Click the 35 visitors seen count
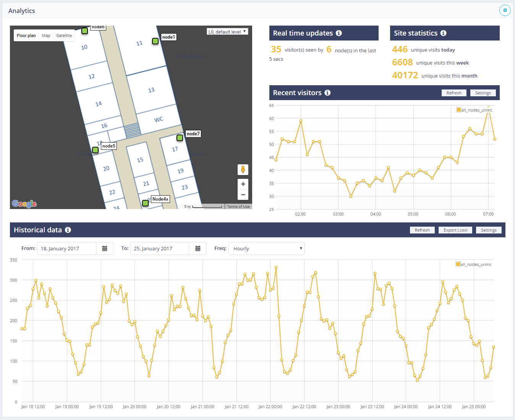 pyautogui.click(x=276, y=49)
